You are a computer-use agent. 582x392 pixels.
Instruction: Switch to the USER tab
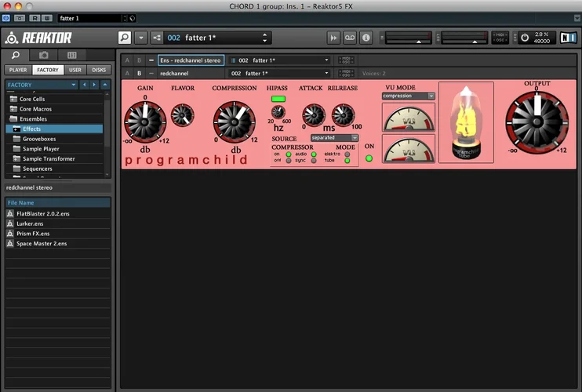pos(75,70)
